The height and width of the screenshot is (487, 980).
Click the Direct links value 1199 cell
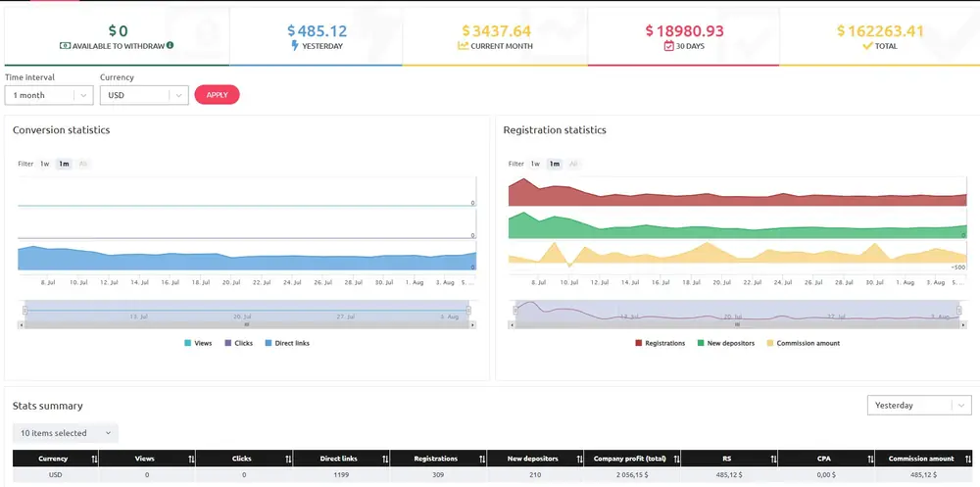click(341, 475)
